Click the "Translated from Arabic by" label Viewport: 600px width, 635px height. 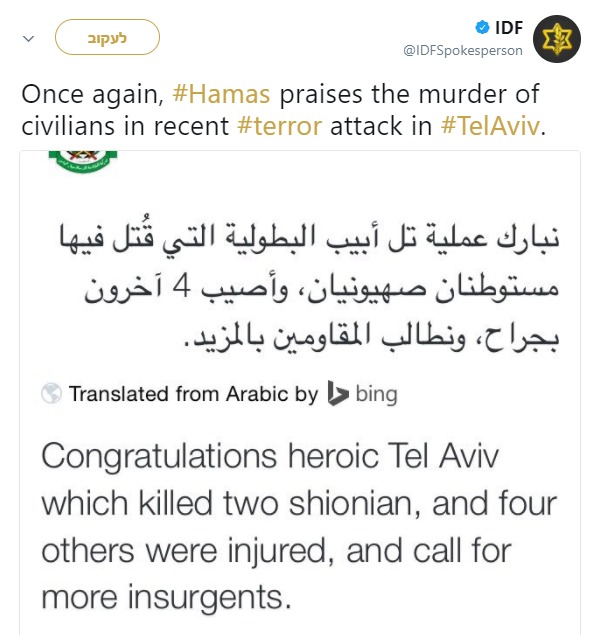point(193,394)
